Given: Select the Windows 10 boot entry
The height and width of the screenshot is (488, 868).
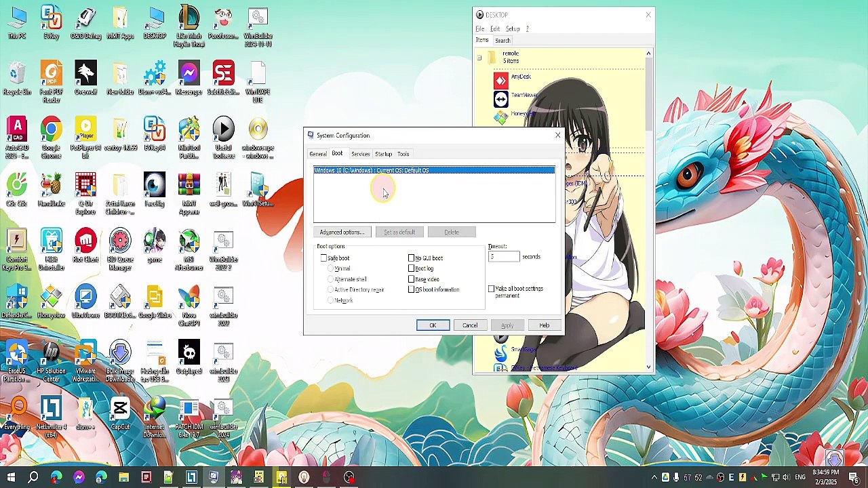Looking at the screenshot, I should click(x=434, y=170).
